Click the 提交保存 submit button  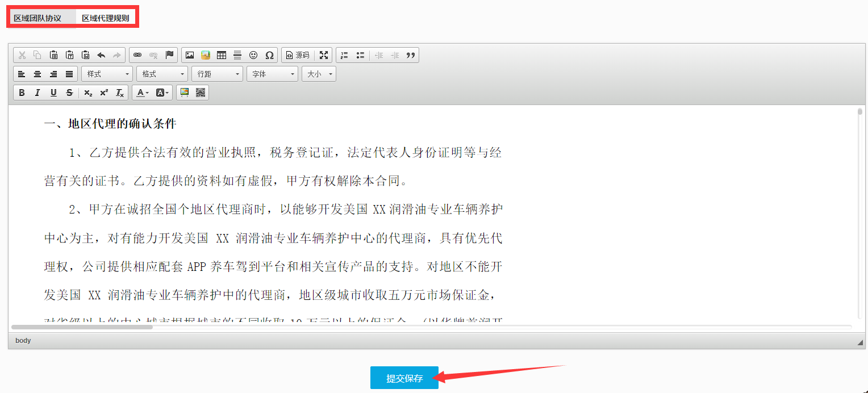tap(404, 378)
